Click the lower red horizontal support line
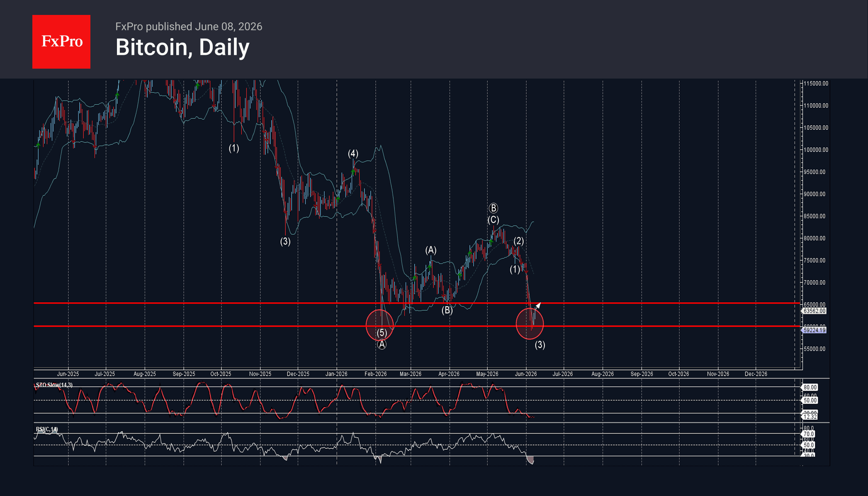 coord(417,326)
